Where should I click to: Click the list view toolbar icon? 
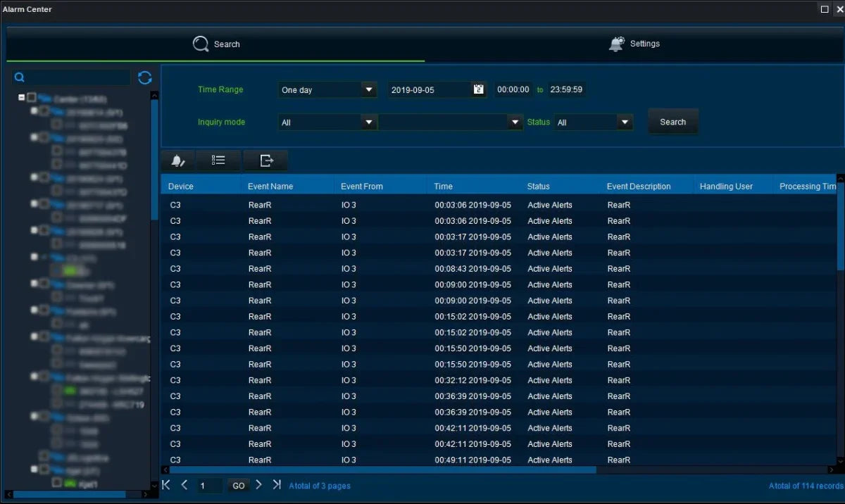(x=218, y=161)
